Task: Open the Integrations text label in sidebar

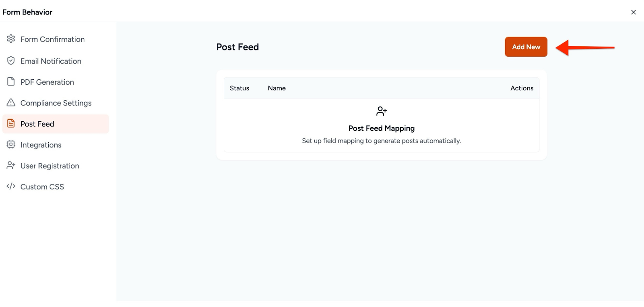Action: tap(41, 145)
